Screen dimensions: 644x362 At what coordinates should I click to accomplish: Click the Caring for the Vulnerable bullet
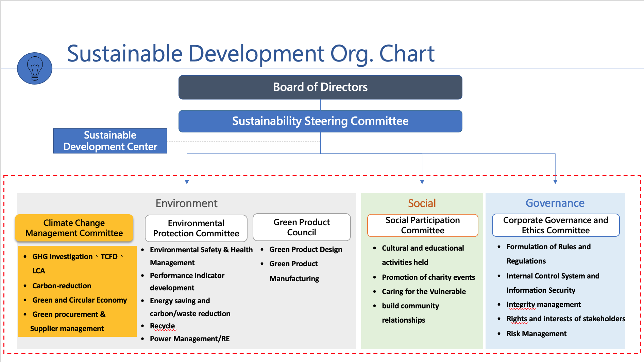424,292
